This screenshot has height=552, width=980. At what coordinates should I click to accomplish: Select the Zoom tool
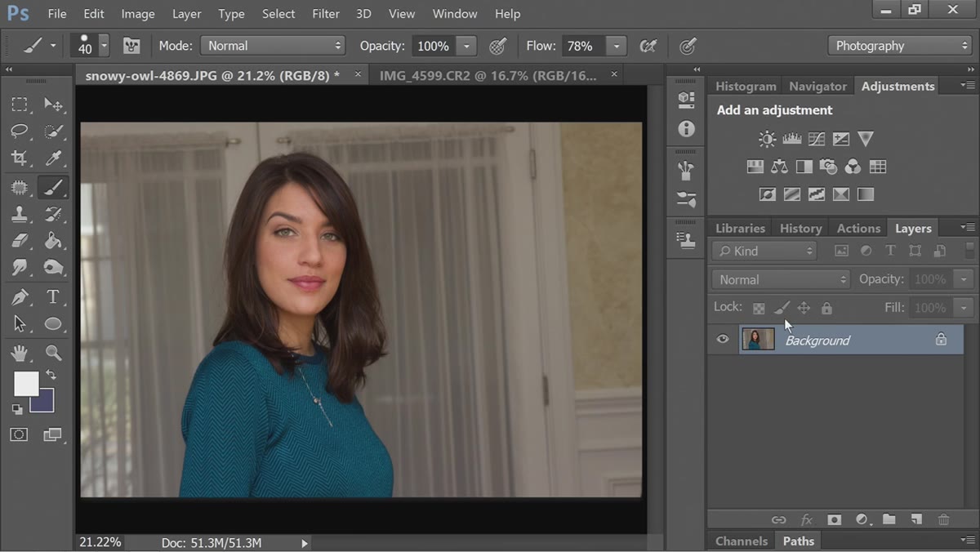[53, 353]
